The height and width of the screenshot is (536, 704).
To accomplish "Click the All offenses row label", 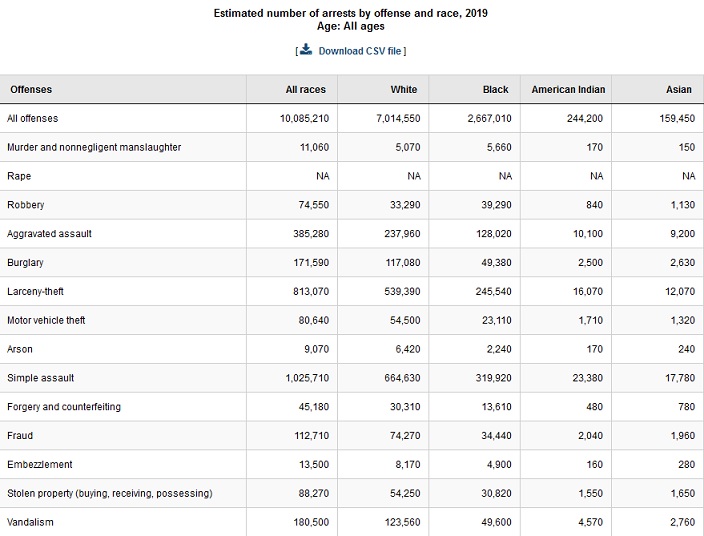I will [x=33, y=119].
